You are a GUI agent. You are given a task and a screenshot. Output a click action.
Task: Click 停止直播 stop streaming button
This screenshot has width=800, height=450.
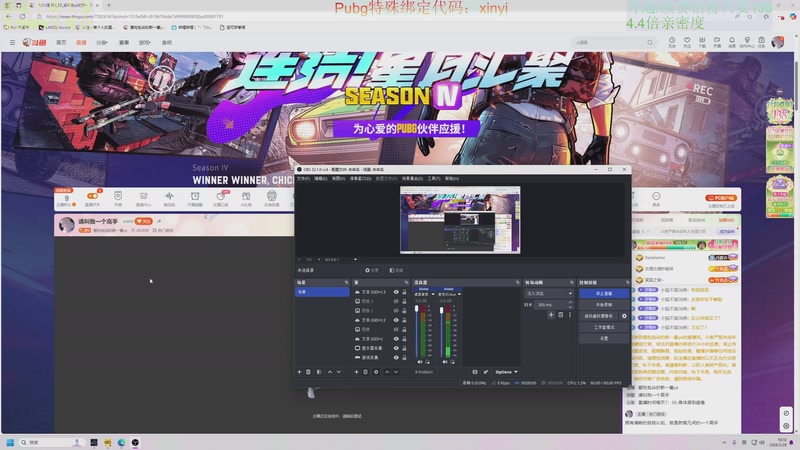coord(604,293)
